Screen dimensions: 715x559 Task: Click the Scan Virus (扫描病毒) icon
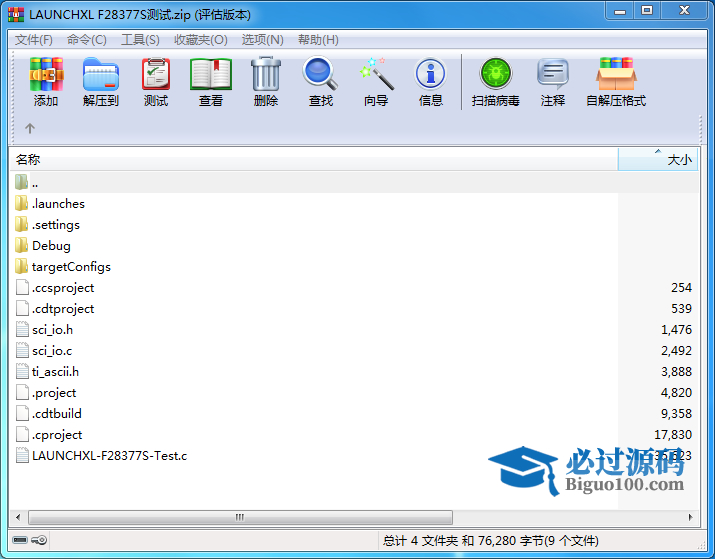496,73
